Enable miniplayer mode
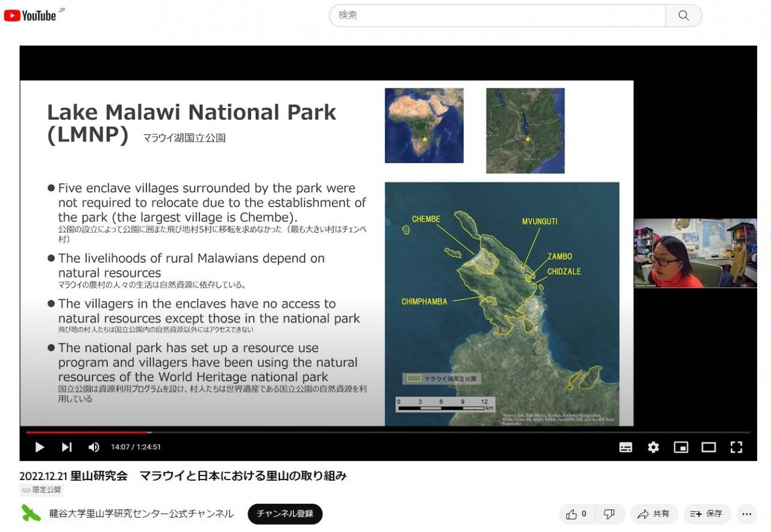This screenshot has height=532, width=771. click(x=681, y=447)
